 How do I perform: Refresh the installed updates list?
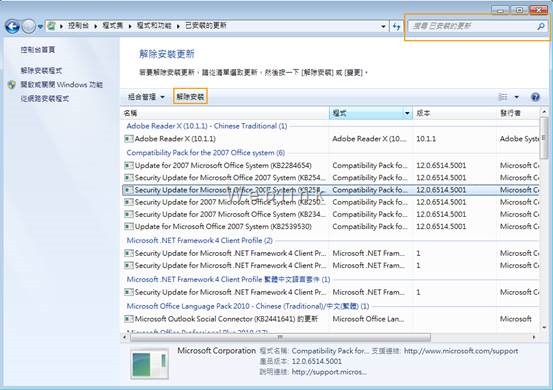click(396, 26)
